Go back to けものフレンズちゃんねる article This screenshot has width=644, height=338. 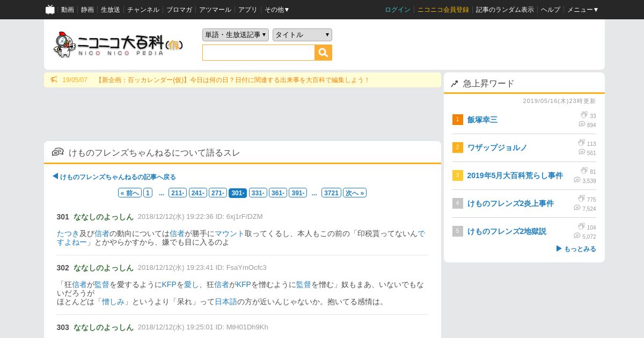[x=114, y=177]
